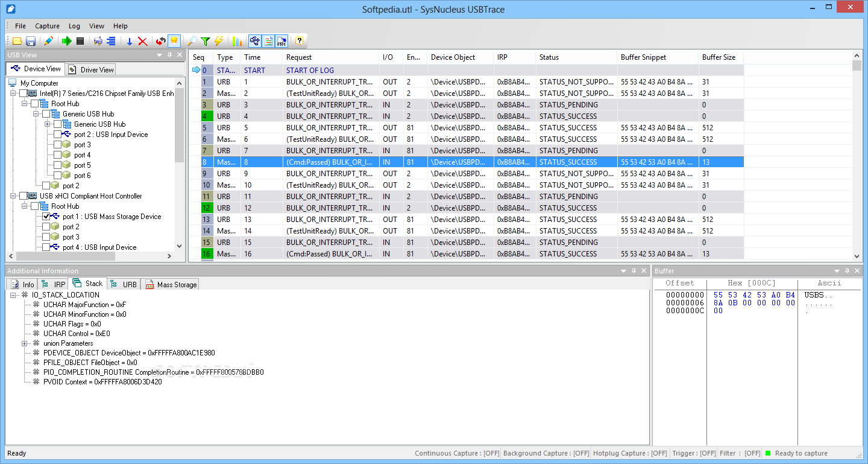The width and height of the screenshot is (868, 464).
Task: Check the port 5 checkbox
Action: [x=57, y=165]
